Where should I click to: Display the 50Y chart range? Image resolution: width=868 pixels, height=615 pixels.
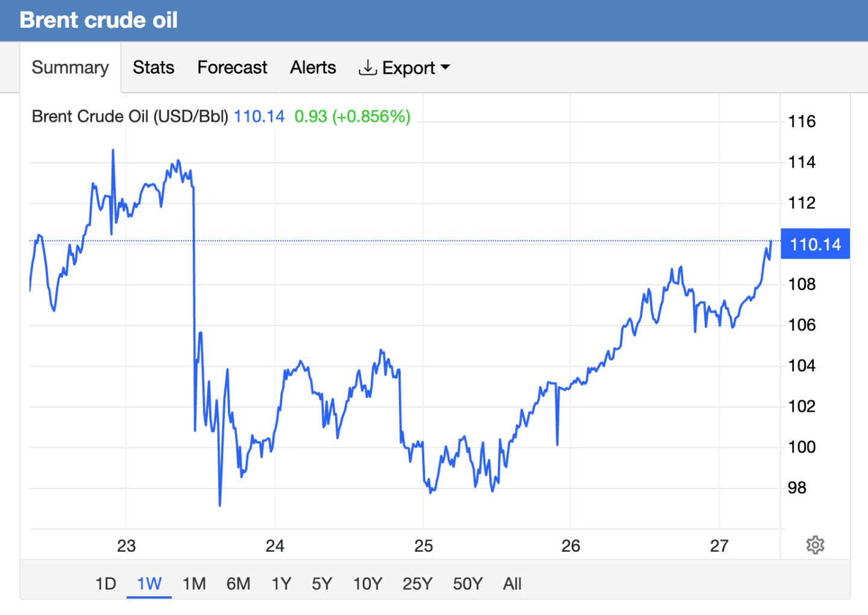(x=468, y=584)
